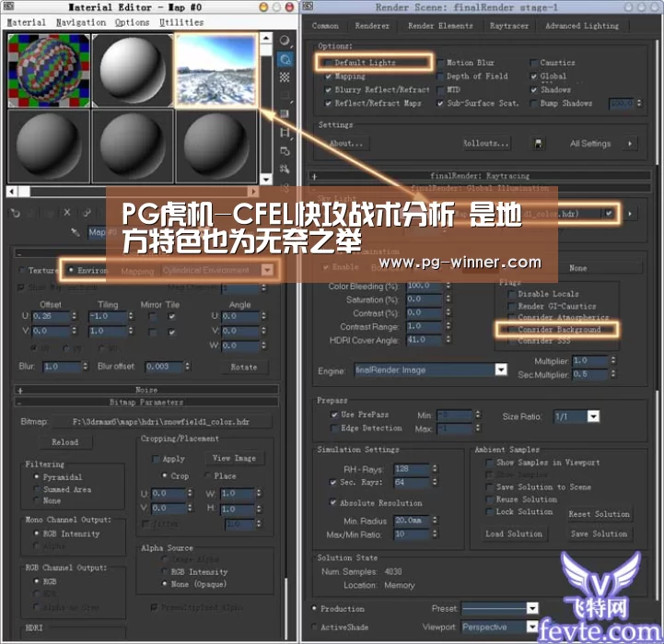664x644 pixels.
Task: Click the RH-Rays value field
Action: tap(412, 469)
